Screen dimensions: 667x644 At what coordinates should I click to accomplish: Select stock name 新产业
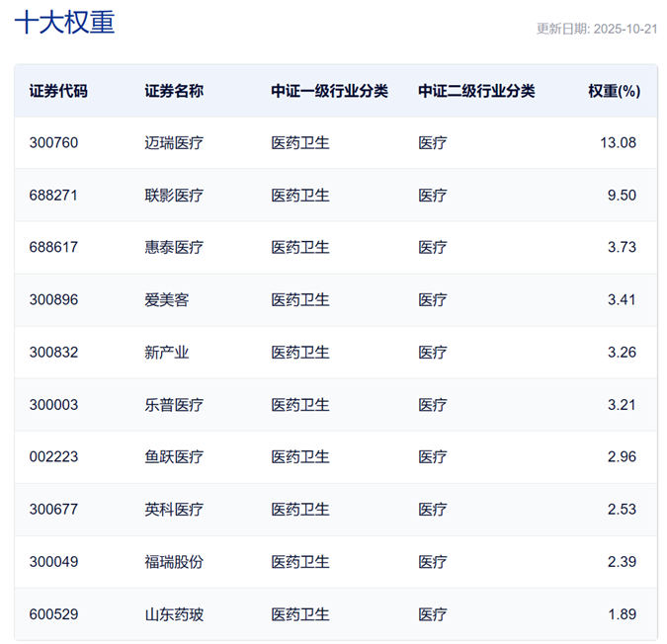(167, 353)
